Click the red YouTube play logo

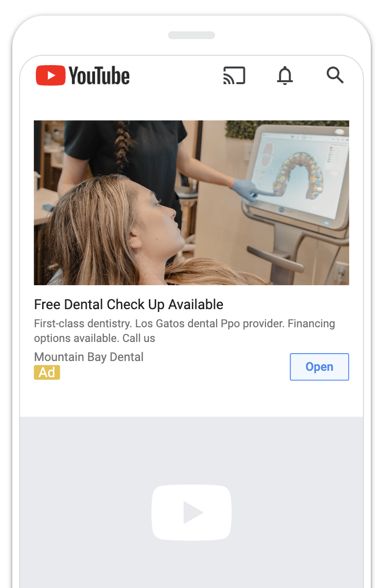(50, 76)
